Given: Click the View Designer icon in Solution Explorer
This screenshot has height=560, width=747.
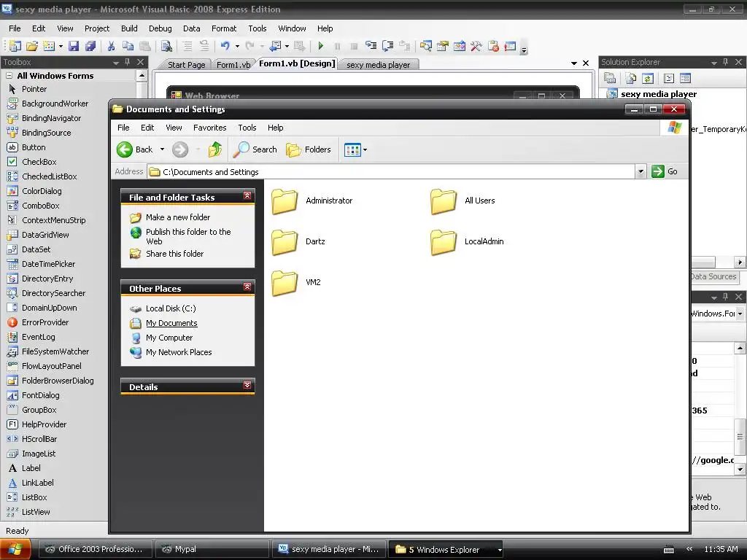Looking at the screenshot, I should 686,78.
